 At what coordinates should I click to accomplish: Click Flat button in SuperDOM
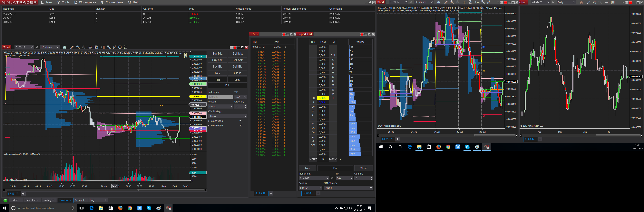(x=335, y=168)
